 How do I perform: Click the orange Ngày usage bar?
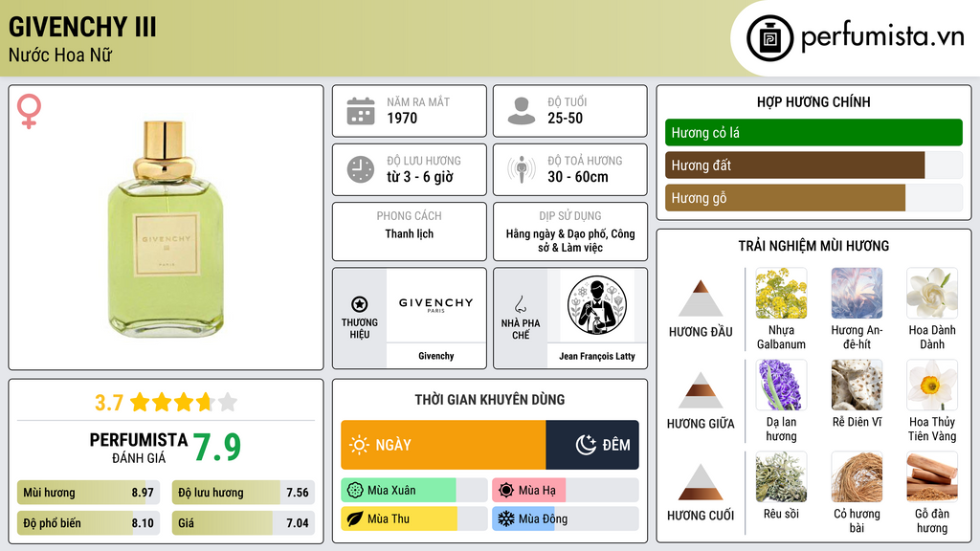pos(443,445)
